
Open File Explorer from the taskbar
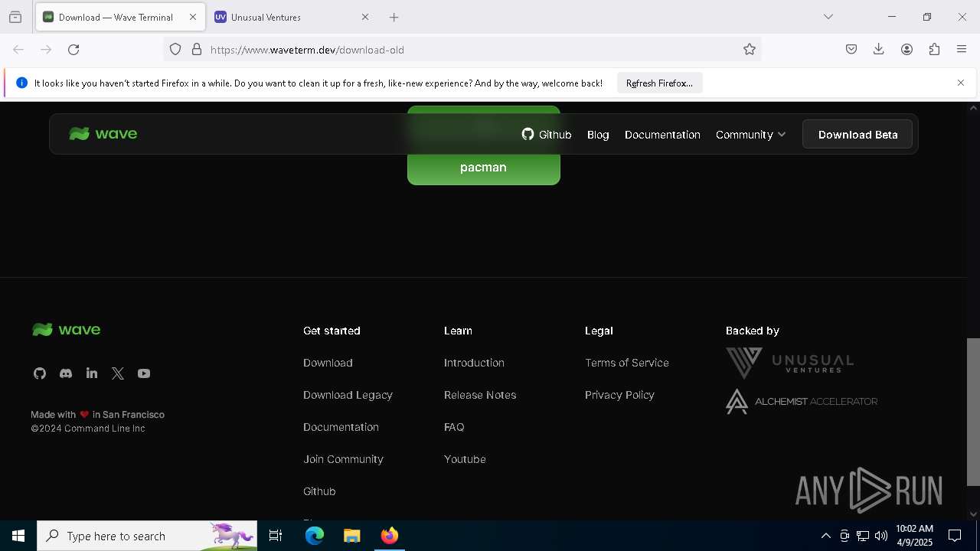tap(352, 536)
